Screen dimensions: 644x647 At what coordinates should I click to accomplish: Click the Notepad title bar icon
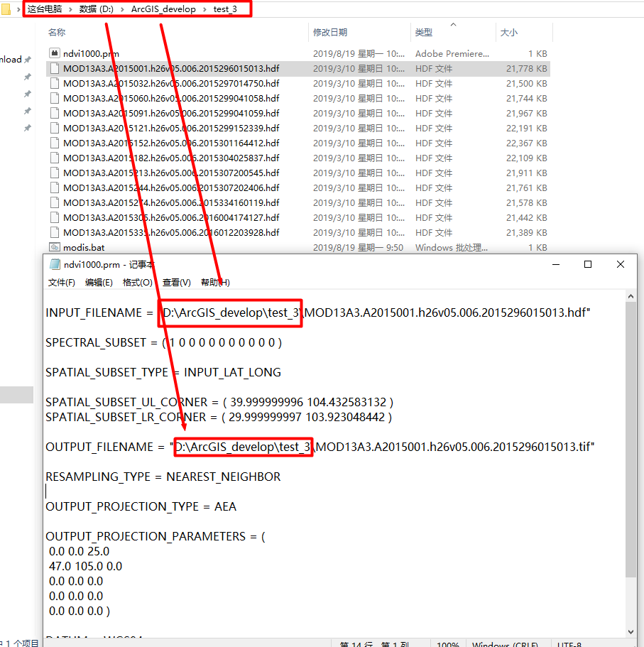55,264
